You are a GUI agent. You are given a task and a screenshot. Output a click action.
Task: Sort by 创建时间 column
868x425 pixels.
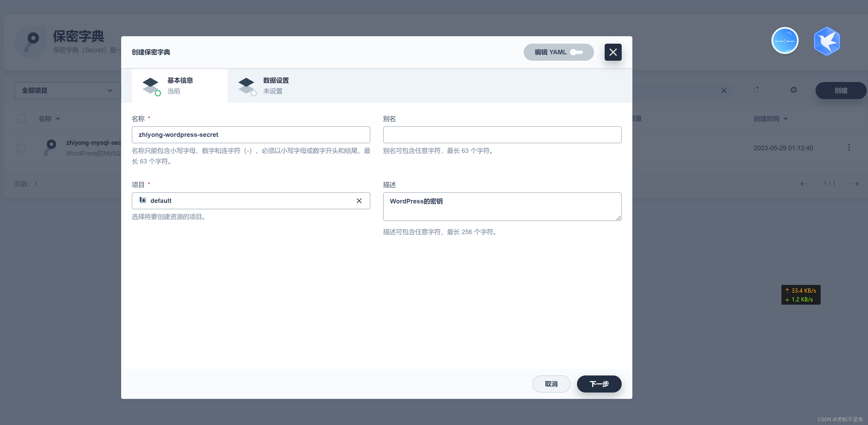click(x=771, y=119)
